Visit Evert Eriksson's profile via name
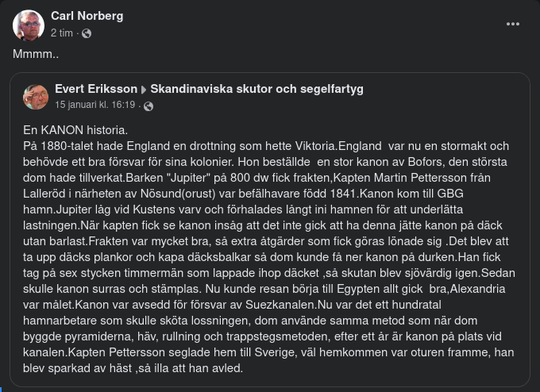The image size is (540, 392). pyautogui.click(x=95, y=89)
